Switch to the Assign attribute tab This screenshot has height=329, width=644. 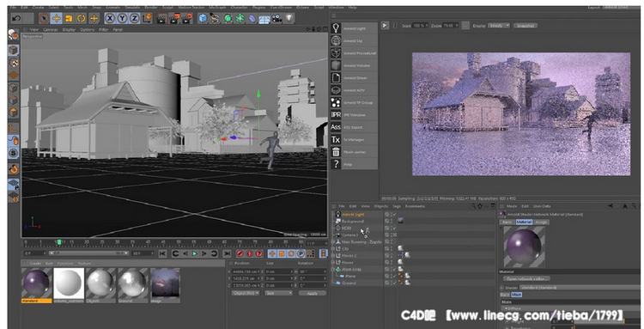click(x=541, y=222)
